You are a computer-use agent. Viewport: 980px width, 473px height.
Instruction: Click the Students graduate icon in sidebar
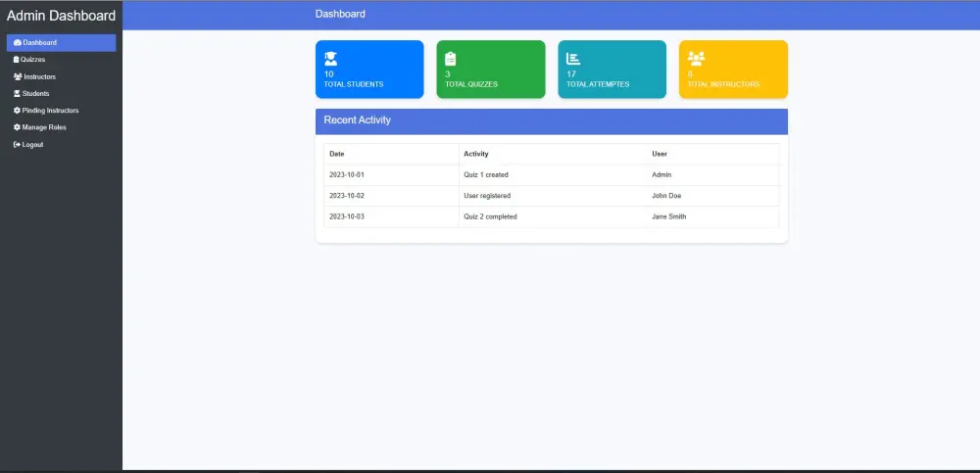pos(17,94)
